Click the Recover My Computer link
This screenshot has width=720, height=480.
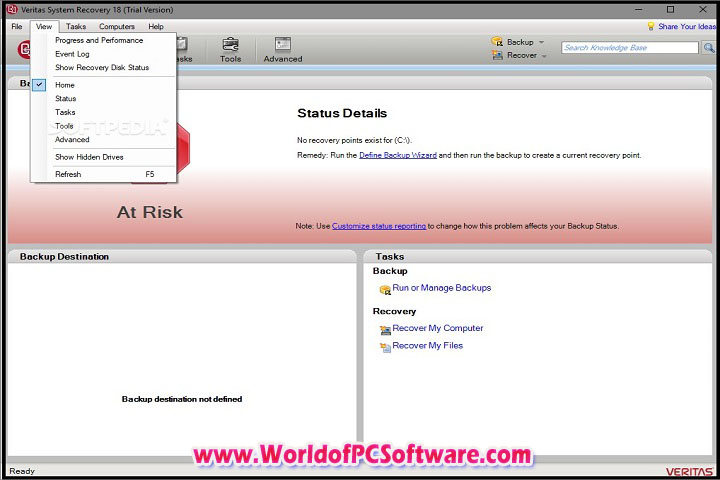pyautogui.click(x=438, y=328)
